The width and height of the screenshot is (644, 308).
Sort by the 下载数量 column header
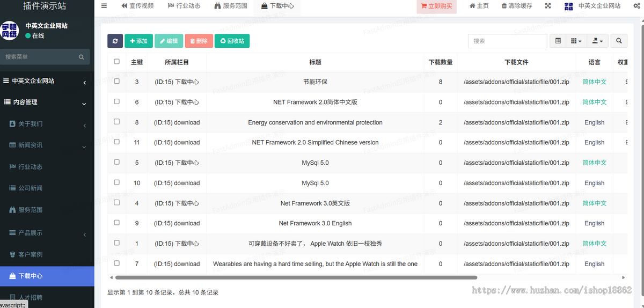(441, 62)
